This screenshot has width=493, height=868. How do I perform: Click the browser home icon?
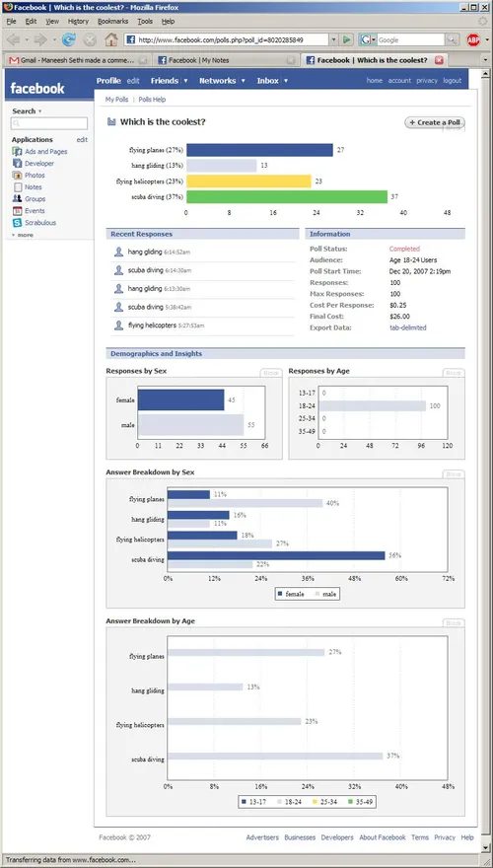pos(111,39)
